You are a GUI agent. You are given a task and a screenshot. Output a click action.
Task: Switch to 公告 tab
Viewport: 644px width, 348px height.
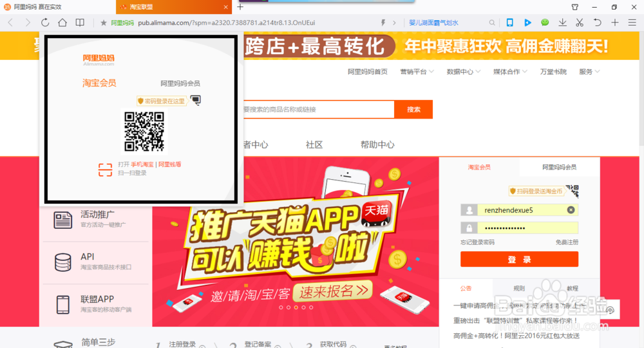(466, 288)
